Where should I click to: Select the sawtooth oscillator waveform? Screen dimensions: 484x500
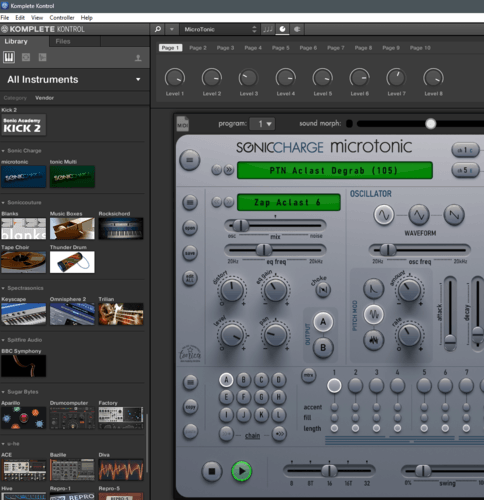pos(454,215)
